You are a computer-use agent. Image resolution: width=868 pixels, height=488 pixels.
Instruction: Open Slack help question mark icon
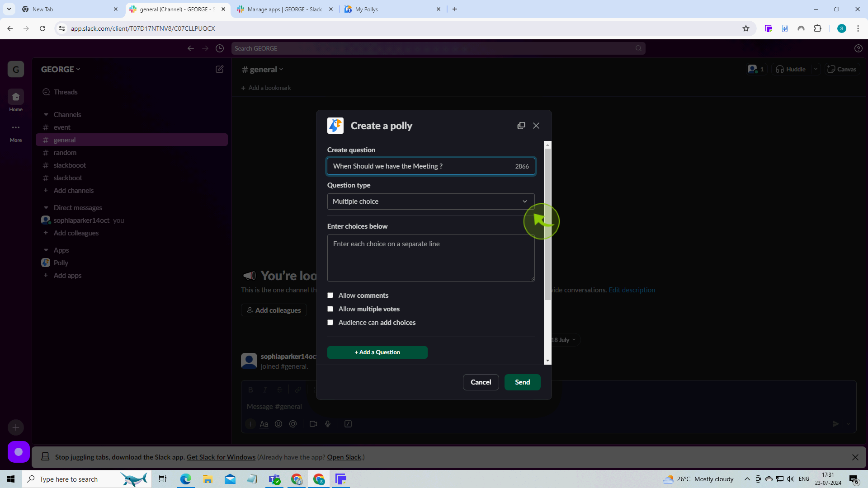859,48
